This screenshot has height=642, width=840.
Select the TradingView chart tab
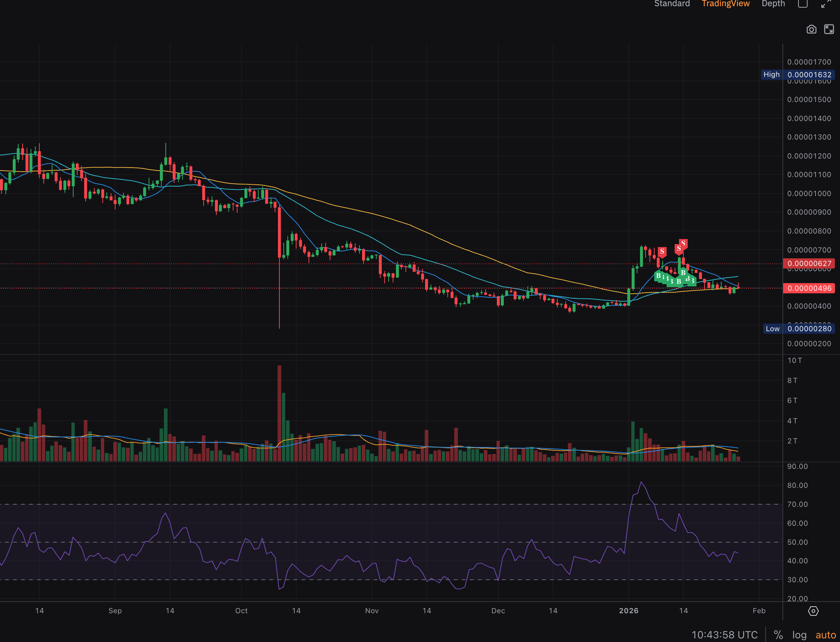(x=725, y=4)
